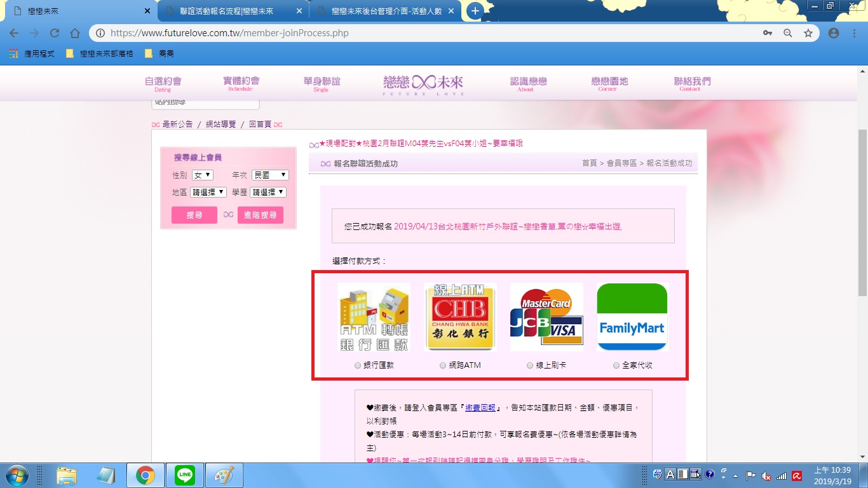This screenshot has width=868, height=488.
Task: Open the 最新公告 link
Action: coord(177,125)
